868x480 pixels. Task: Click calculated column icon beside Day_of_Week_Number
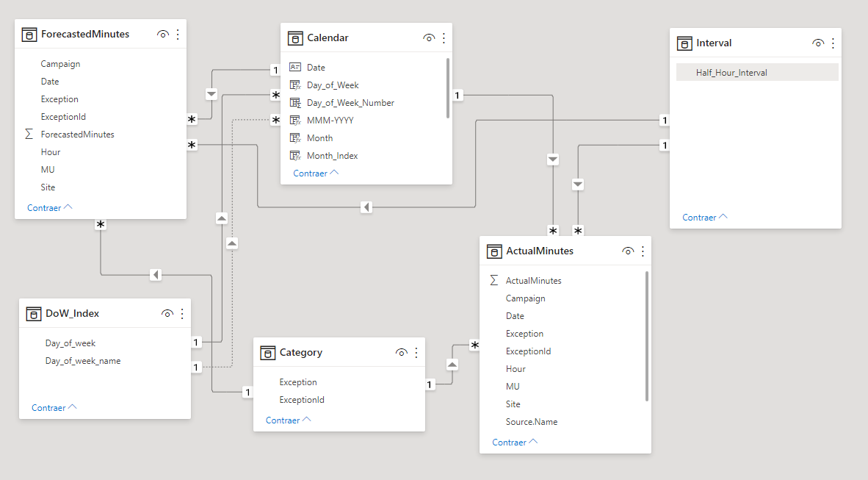coord(295,102)
